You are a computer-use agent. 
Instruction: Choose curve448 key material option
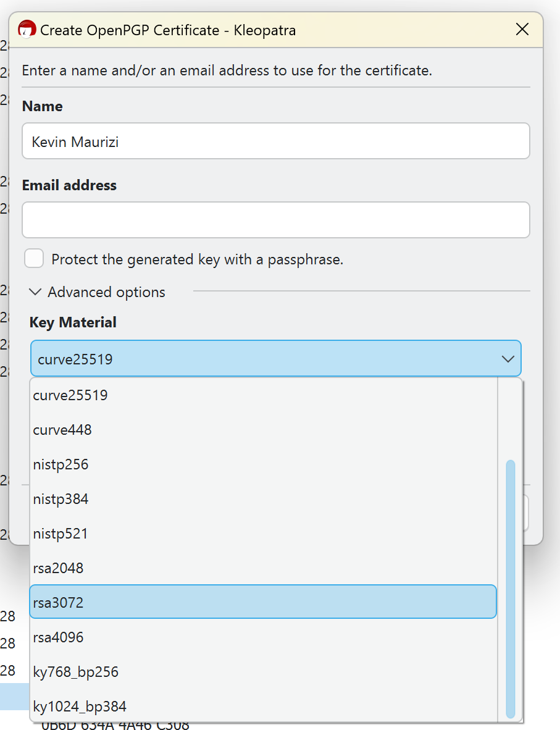(62, 430)
